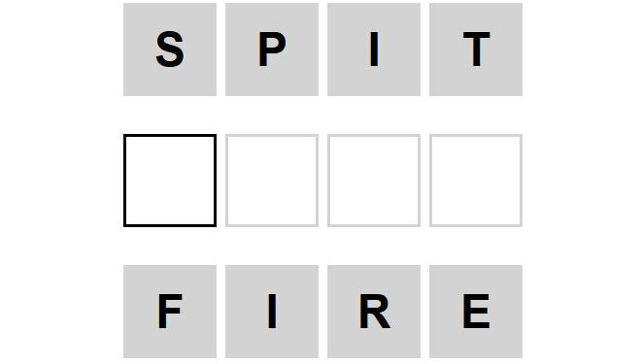Click the fourth empty answer box
Image resolution: width=642 pixels, height=364 pixels.
pyautogui.click(x=476, y=181)
